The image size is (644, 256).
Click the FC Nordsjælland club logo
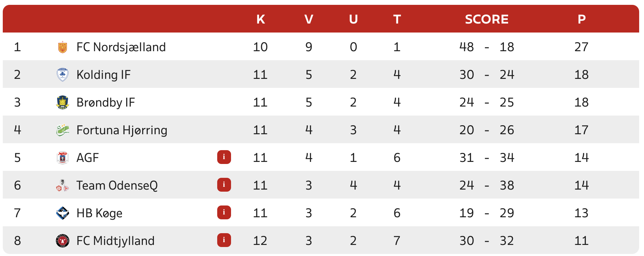tap(63, 47)
